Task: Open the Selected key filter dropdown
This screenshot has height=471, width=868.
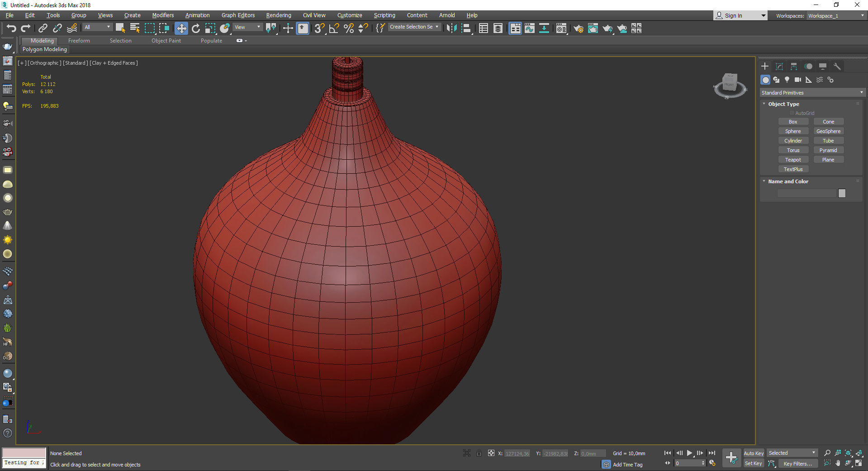Action: (x=792, y=453)
